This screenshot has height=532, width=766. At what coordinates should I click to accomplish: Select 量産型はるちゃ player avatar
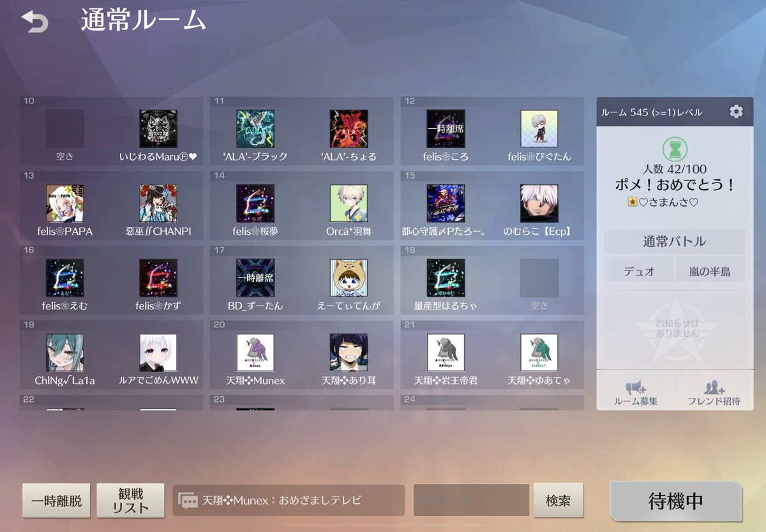tap(446, 278)
